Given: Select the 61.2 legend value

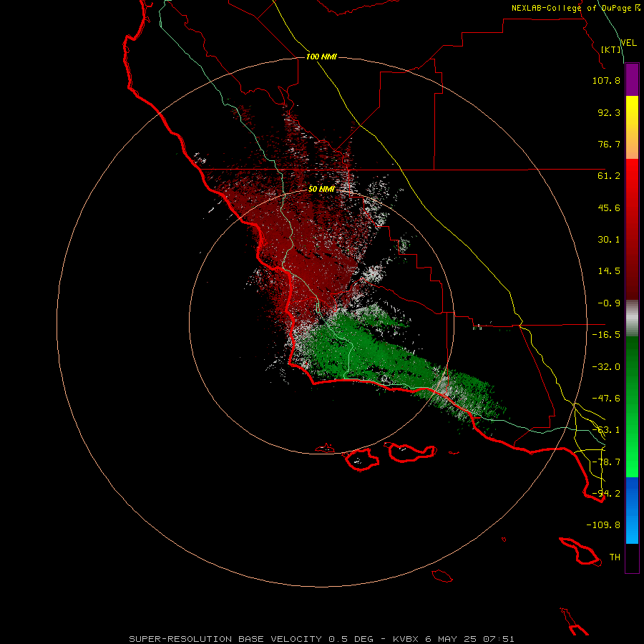Looking at the screenshot, I should tap(609, 176).
